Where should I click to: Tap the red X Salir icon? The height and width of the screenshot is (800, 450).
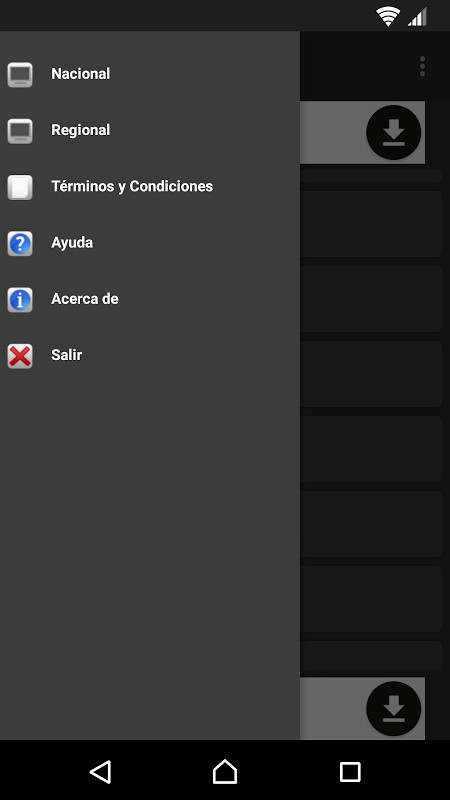(20, 355)
